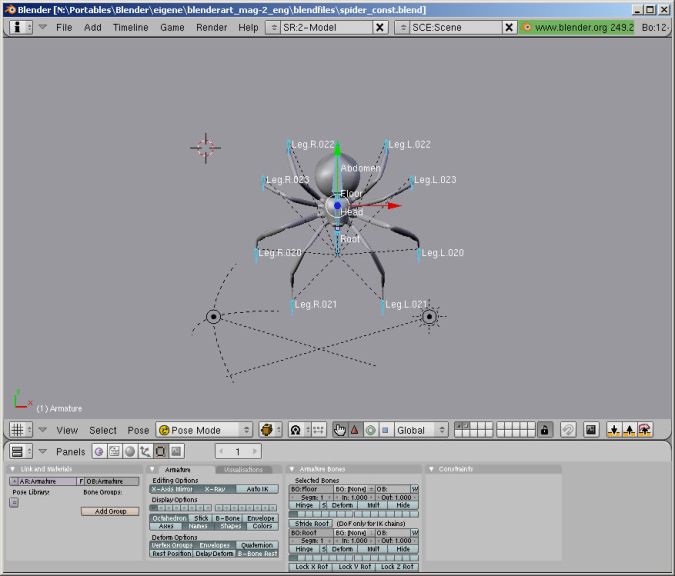Screen dimensions: 675x576
Task: Delete the SR:2-Model screen with X
Action: coord(380,27)
